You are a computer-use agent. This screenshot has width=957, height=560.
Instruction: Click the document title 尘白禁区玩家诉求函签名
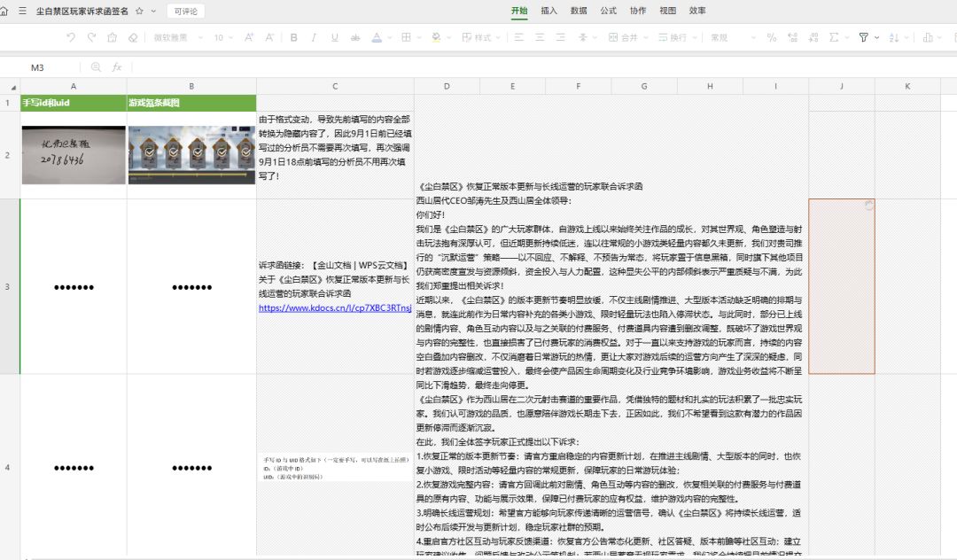82,11
